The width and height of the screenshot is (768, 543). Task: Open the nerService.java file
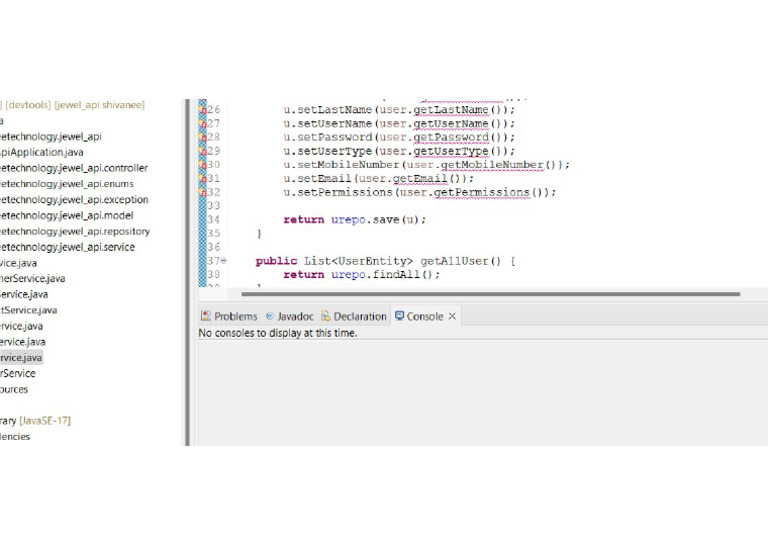(32, 279)
